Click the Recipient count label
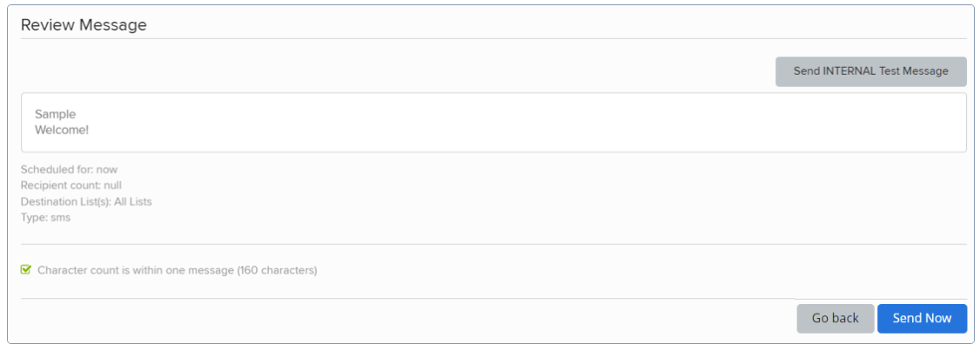980x351 pixels. pyautogui.click(x=60, y=186)
